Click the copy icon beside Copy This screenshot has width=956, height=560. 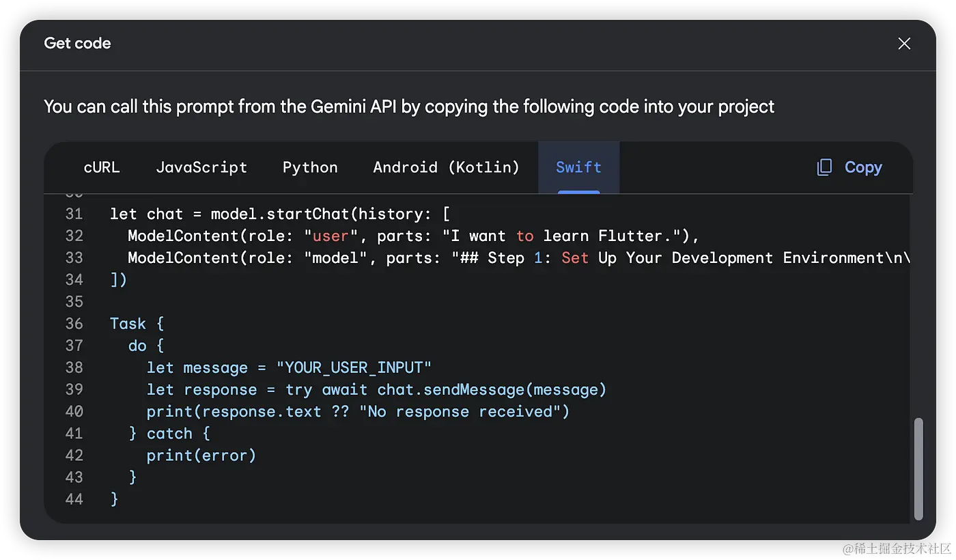coord(825,167)
